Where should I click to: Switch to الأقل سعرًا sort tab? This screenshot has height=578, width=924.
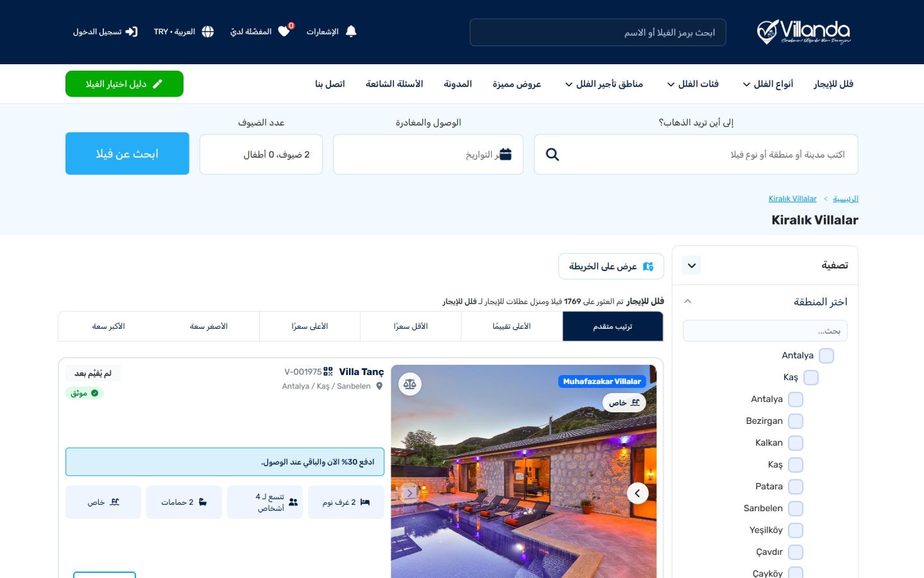click(411, 326)
